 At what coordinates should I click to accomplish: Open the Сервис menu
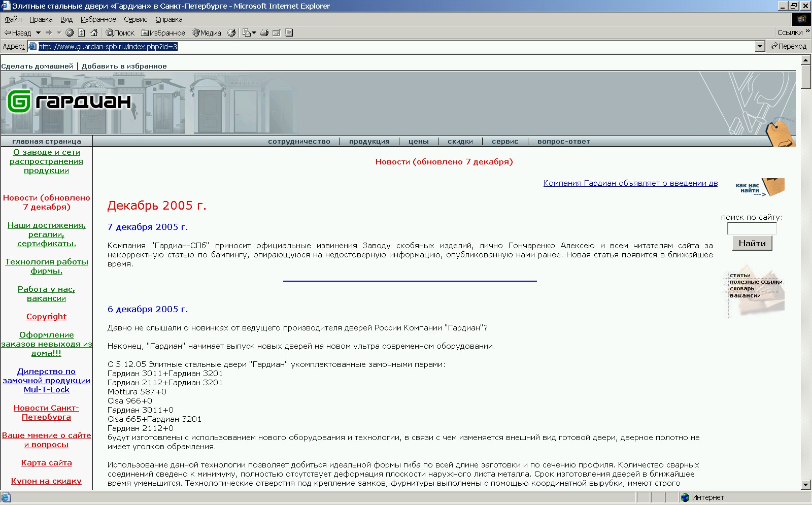[x=136, y=19]
